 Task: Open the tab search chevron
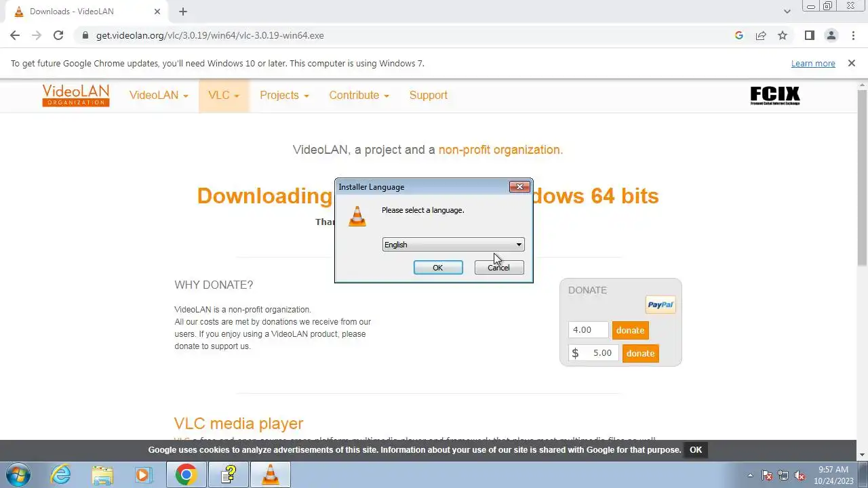click(x=787, y=12)
